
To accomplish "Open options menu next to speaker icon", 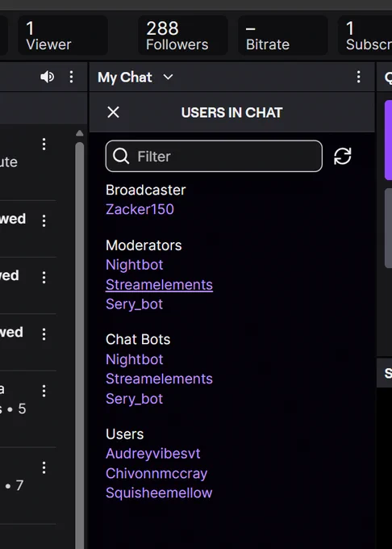I will [x=71, y=77].
